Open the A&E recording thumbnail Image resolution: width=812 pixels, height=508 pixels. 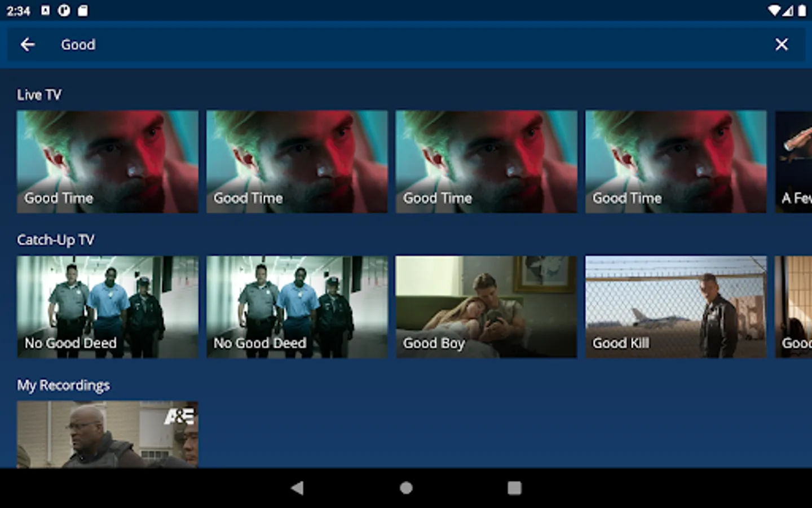(107, 434)
